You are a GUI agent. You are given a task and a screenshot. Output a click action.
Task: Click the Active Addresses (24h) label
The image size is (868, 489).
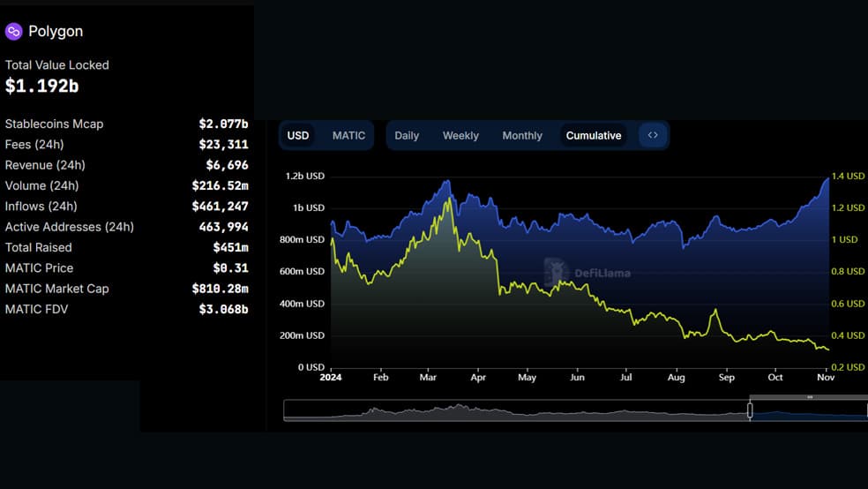[x=69, y=227]
